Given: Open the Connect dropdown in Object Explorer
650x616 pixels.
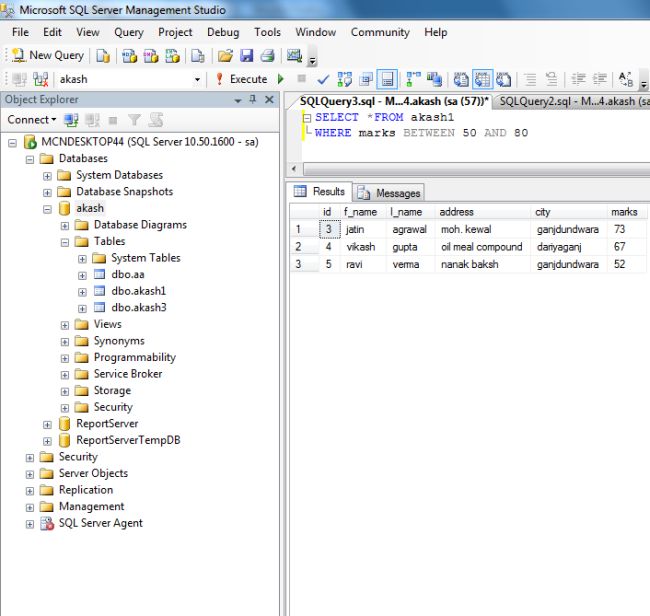Looking at the screenshot, I should tap(32, 120).
